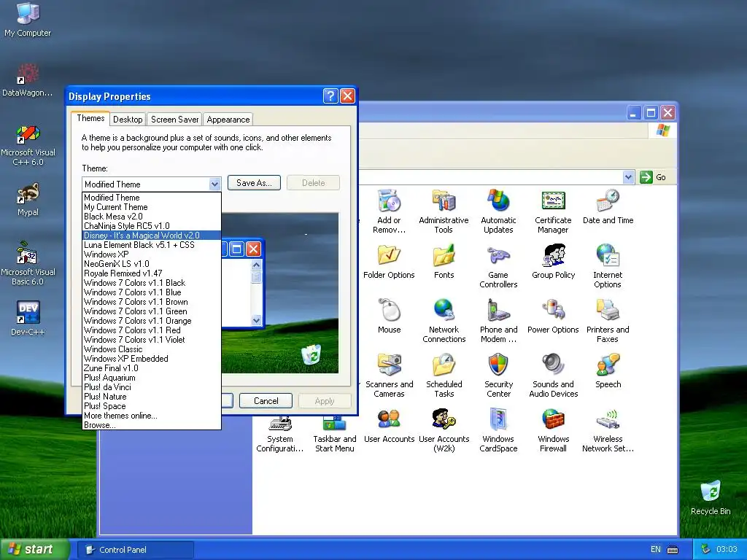Switch to the Desktop tab
747x560 pixels.
(128, 120)
